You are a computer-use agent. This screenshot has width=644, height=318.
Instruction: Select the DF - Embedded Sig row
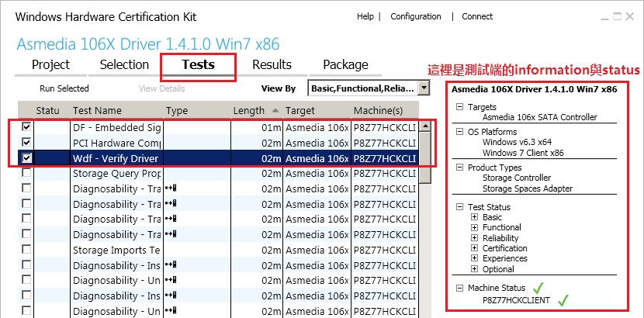tap(219, 128)
